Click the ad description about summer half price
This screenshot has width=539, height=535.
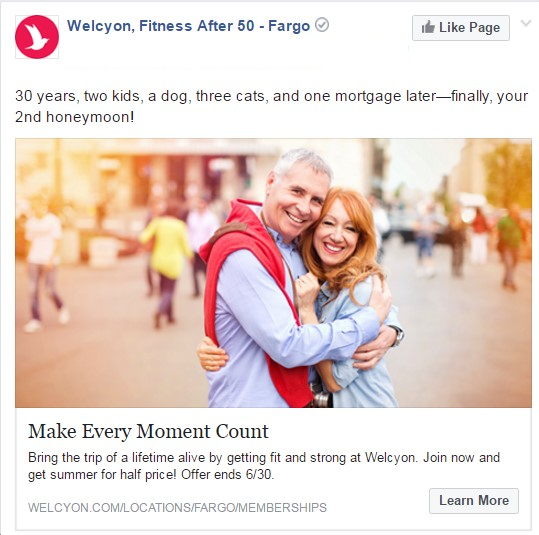[264, 466]
